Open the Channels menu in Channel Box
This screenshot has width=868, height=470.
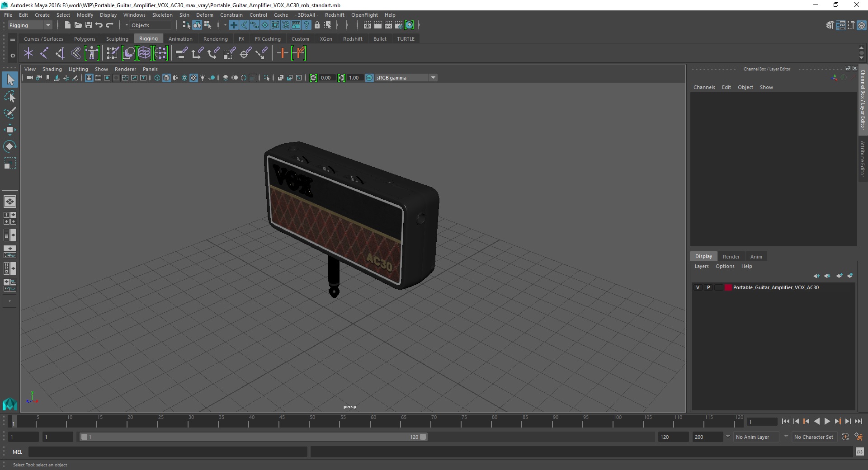(704, 87)
